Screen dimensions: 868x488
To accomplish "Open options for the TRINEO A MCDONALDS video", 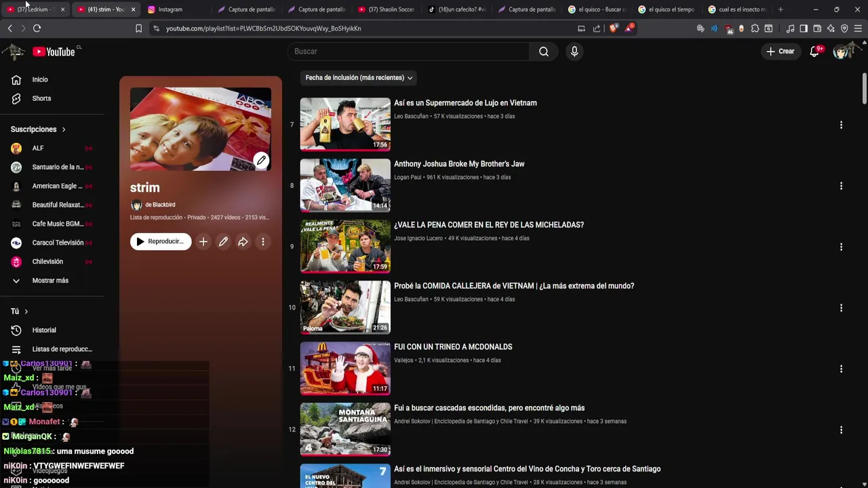I will pyautogui.click(x=841, y=369).
